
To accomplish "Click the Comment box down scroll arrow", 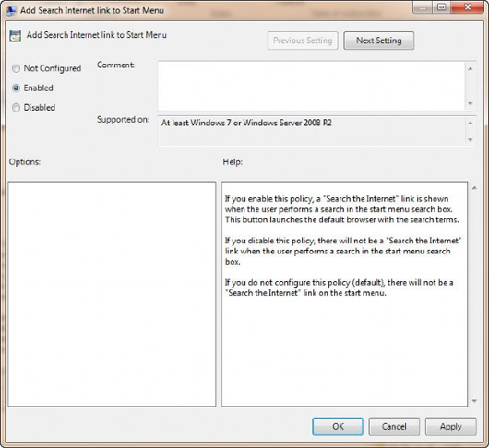I will tap(471, 103).
